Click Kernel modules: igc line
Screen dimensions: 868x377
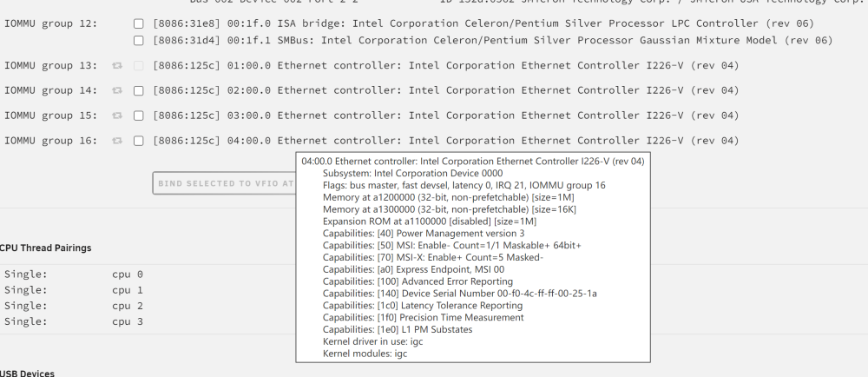click(x=365, y=354)
